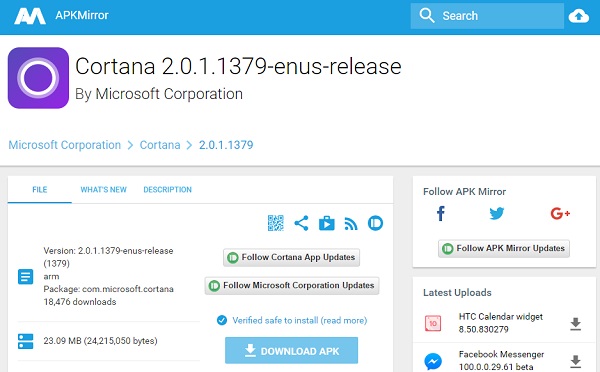
Task: Click the Cortana app icon
Action: click(x=38, y=78)
